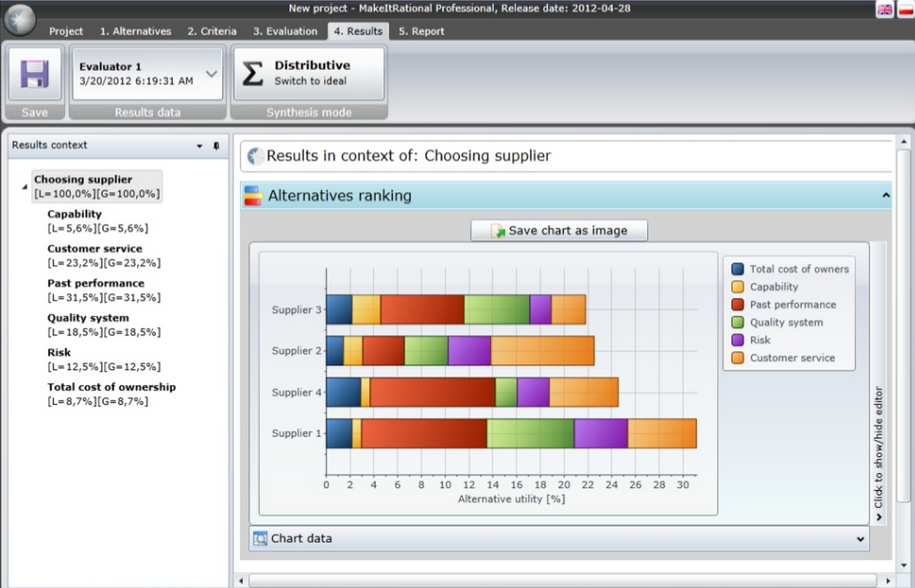The width and height of the screenshot is (915, 588).
Task: Click the Alternatives ranking header bars icon
Action: click(254, 195)
